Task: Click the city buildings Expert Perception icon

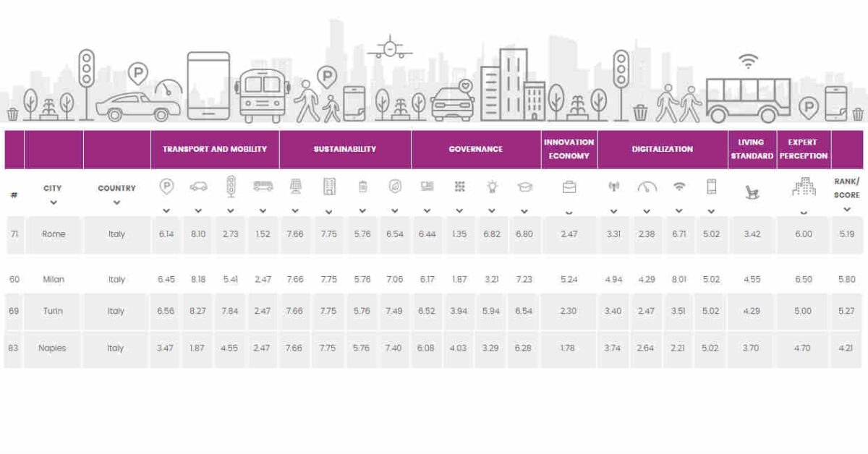Action: 803,187
